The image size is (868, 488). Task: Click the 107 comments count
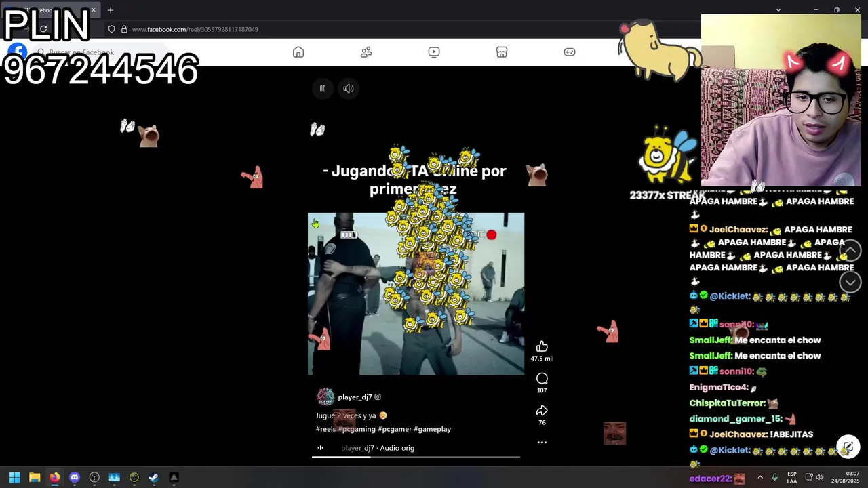click(x=542, y=390)
